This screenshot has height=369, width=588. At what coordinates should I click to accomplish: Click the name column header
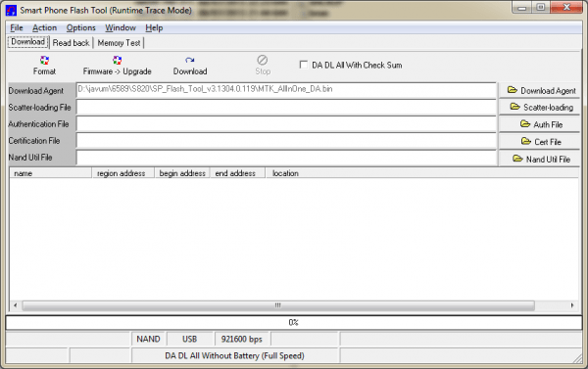click(x=51, y=173)
